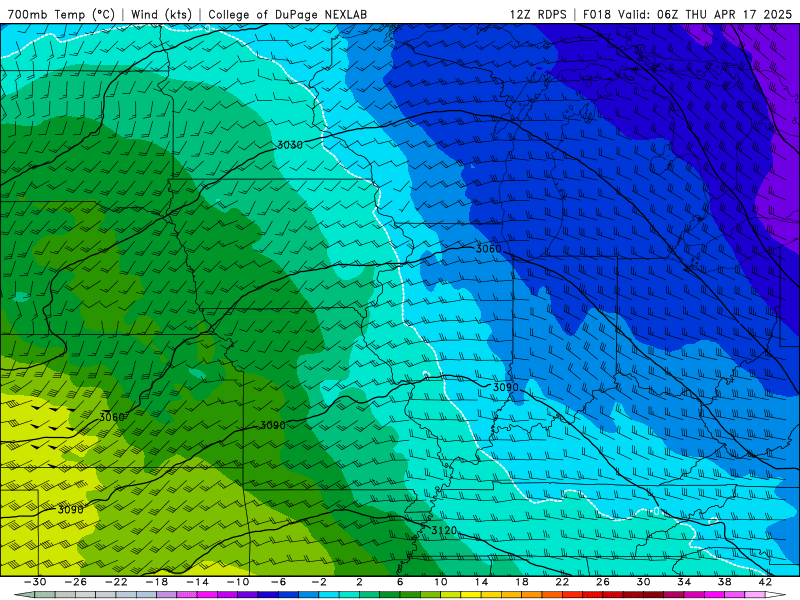Click the 10 tick label on the color scale
800x600 pixels.
tap(440, 582)
